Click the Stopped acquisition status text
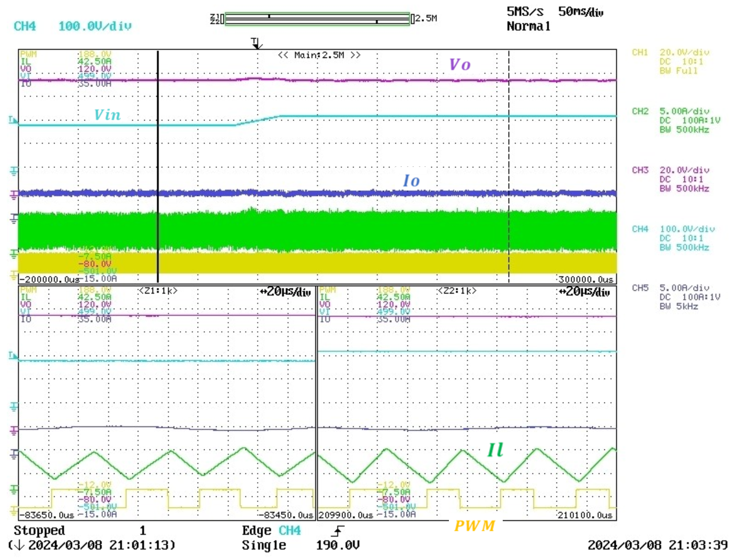Viewport: 733px width, 560px height. pyautogui.click(x=39, y=531)
